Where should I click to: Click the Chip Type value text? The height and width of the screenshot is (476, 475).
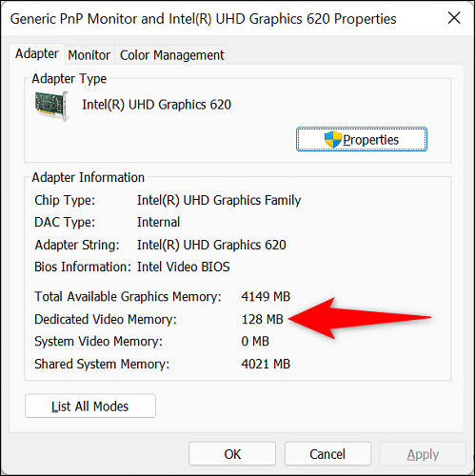[219, 200]
